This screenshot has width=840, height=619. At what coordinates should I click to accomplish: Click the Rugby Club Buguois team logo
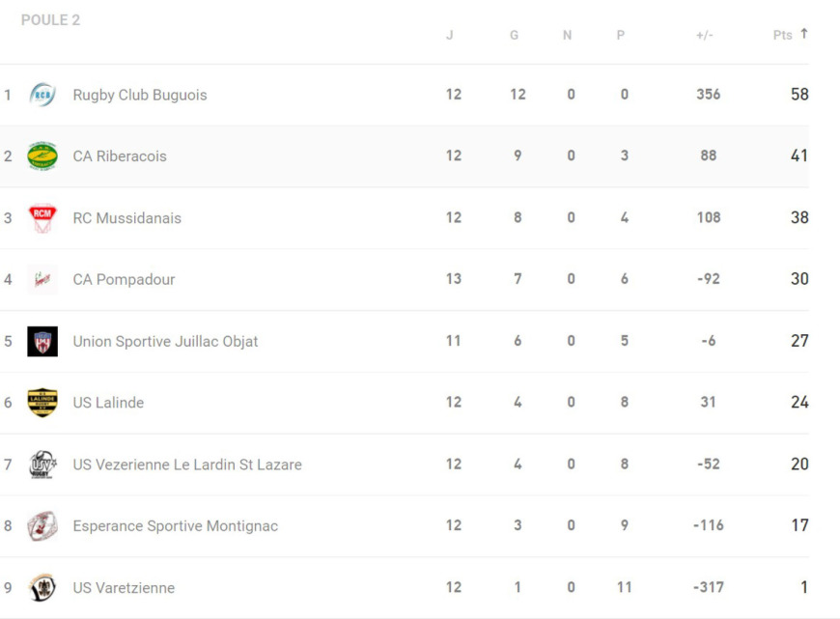42,95
